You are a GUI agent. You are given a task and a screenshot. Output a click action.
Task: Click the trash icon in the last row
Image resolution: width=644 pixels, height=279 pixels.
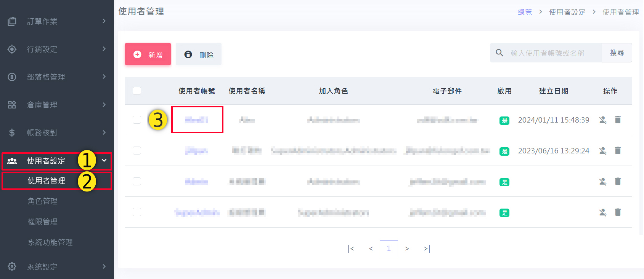tap(618, 212)
